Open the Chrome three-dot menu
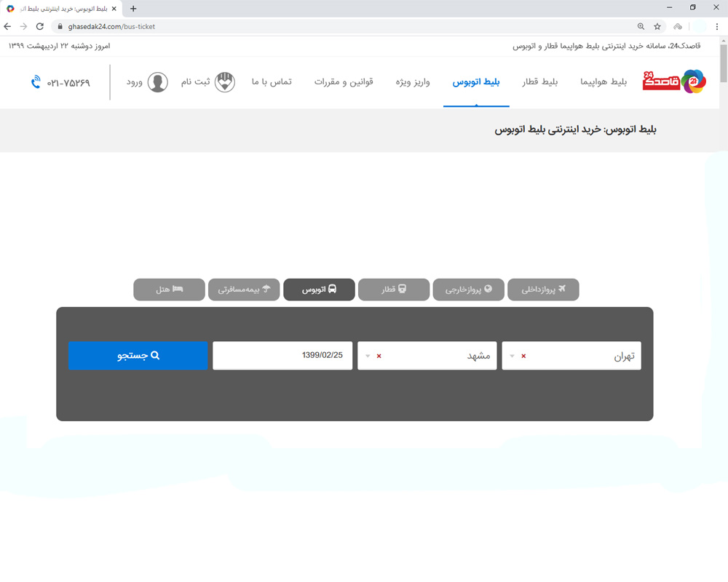The image size is (728, 582). (x=717, y=26)
